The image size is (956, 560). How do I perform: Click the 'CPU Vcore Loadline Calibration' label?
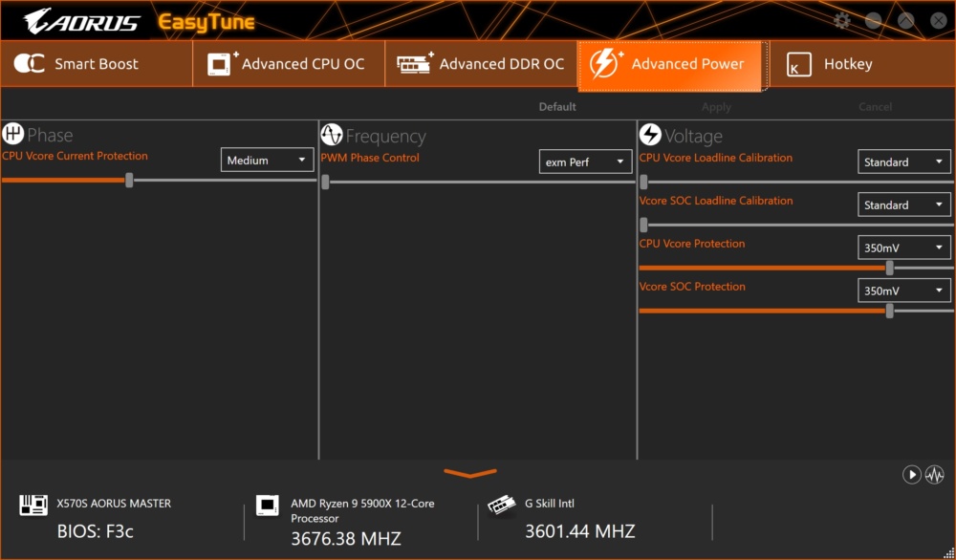(x=716, y=158)
